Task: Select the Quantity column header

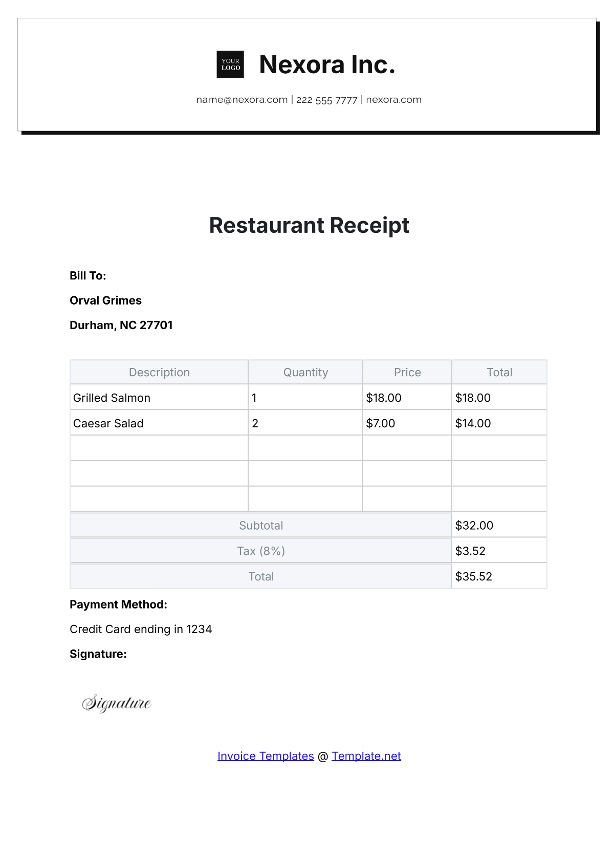Action: (x=305, y=372)
